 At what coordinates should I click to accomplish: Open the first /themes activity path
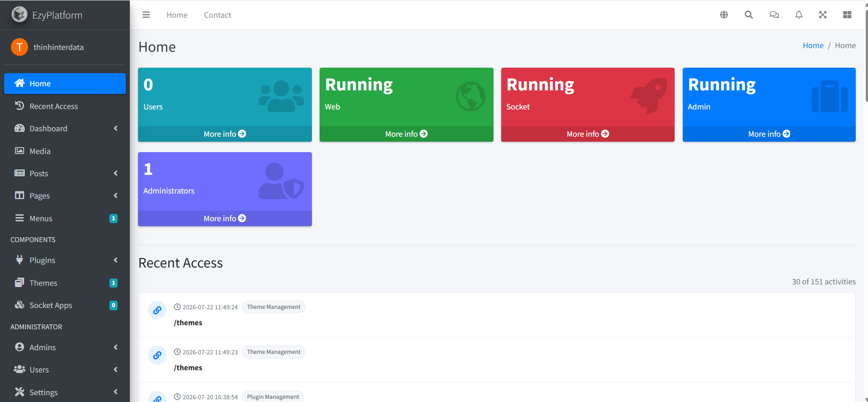point(188,323)
